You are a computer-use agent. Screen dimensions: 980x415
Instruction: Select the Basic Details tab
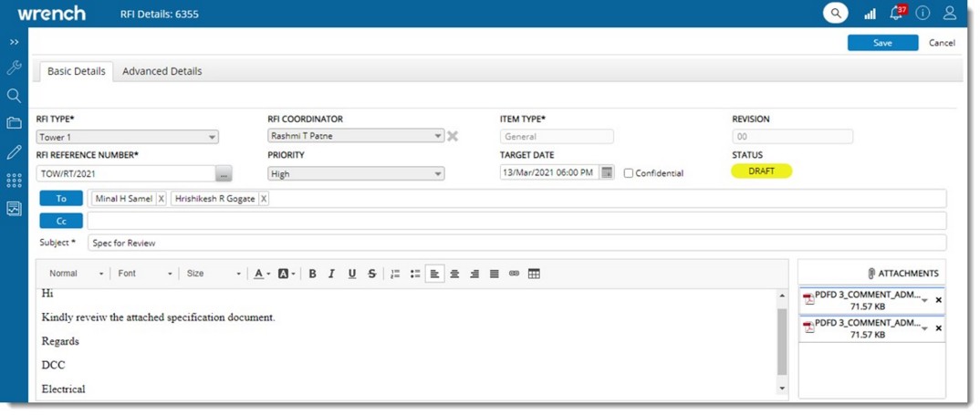coord(77,71)
